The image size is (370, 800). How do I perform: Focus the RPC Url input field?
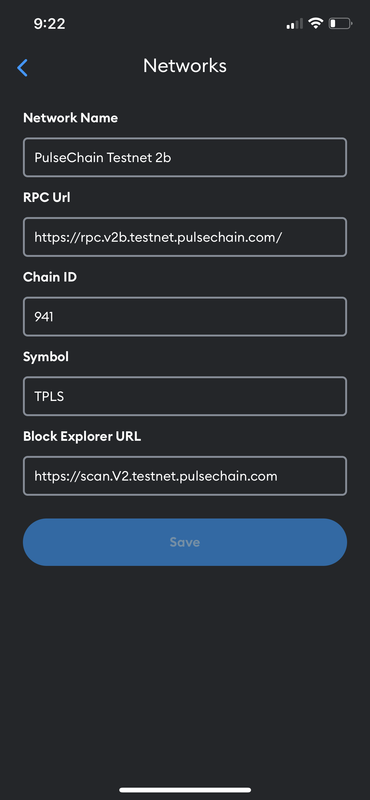(x=185, y=237)
